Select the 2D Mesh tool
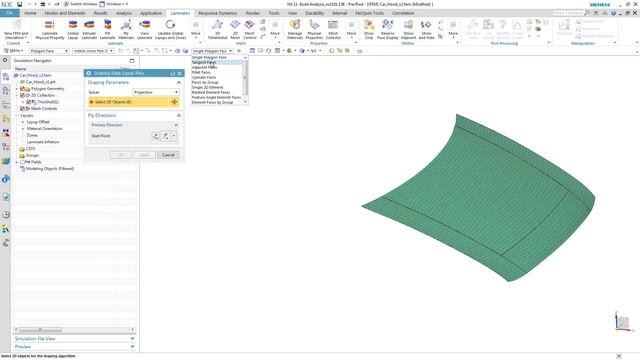 (235, 30)
